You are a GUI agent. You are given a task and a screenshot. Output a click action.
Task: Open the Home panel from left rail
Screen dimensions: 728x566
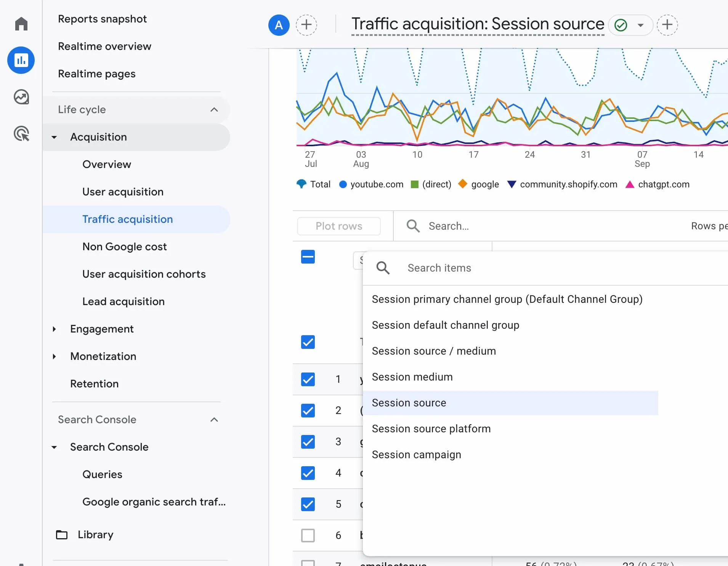[21, 24]
